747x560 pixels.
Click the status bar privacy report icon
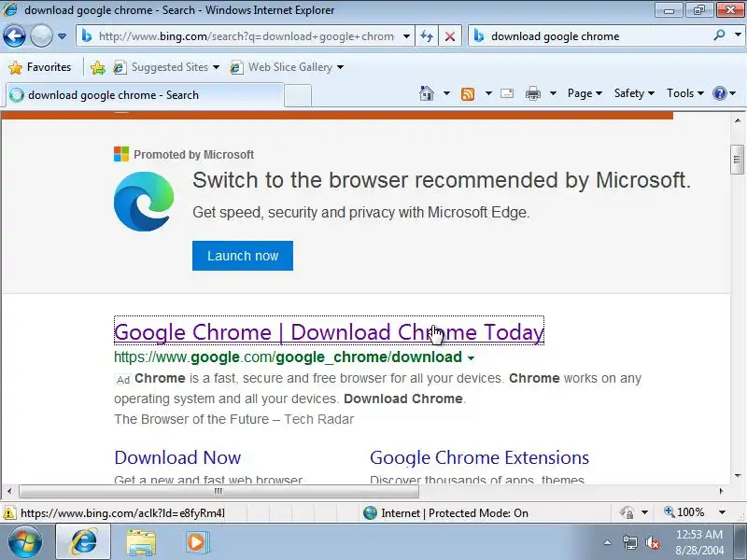627,512
